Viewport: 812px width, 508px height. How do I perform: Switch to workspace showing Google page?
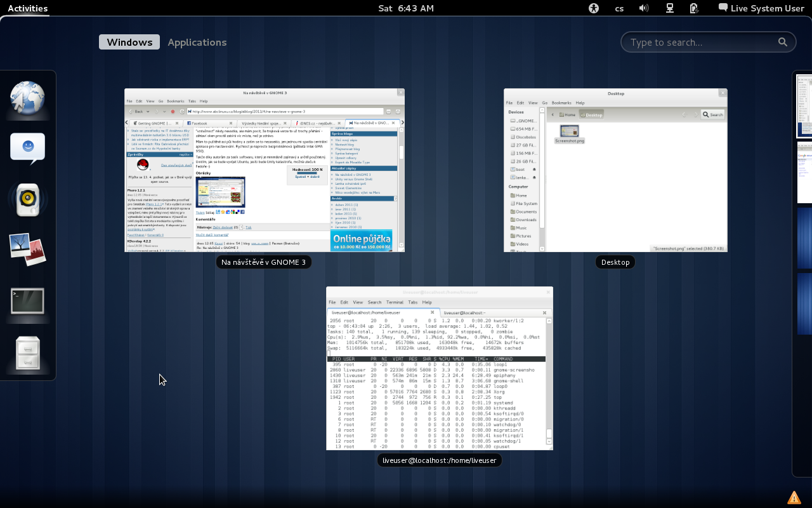point(804,173)
